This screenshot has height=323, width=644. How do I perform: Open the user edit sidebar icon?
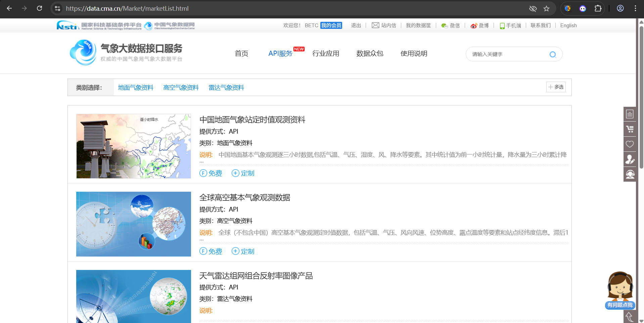click(630, 159)
